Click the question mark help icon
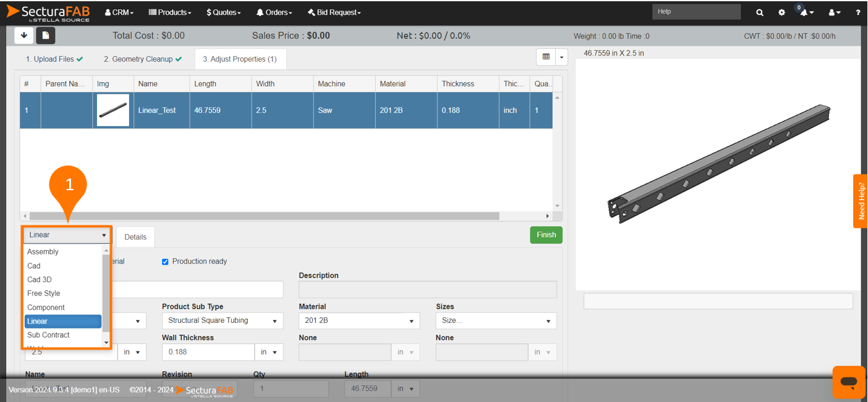The width and height of the screenshot is (868, 402). tap(858, 12)
